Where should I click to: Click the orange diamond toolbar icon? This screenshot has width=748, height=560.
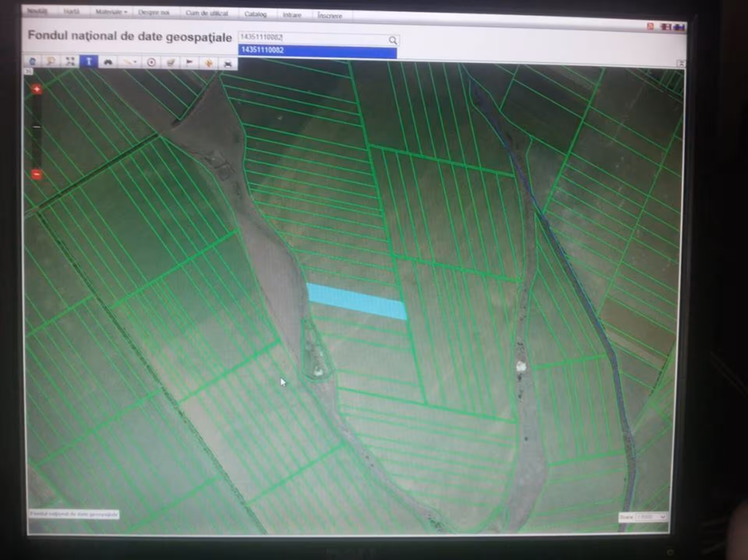pyautogui.click(x=209, y=63)
